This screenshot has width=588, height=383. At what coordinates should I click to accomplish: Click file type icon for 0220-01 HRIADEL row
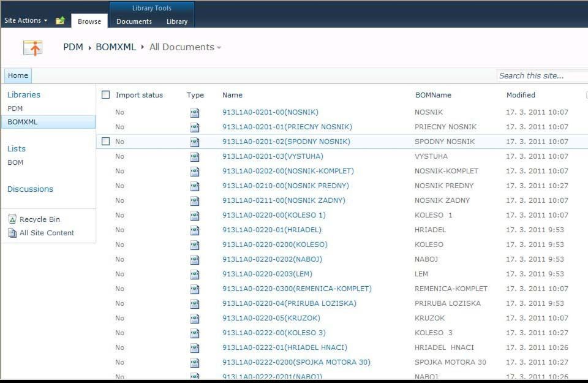[x=195, y=230]
